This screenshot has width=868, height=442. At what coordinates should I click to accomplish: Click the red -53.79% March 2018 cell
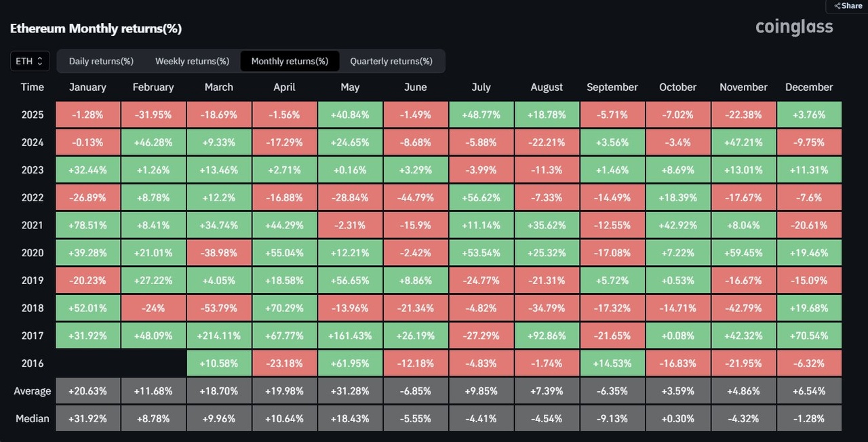point(218,308)
